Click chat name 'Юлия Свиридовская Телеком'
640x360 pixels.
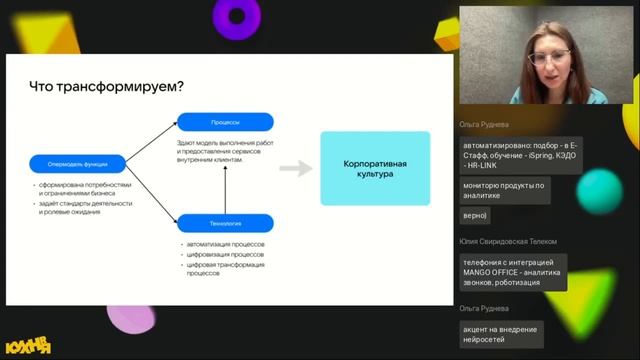tap(508, 242)
